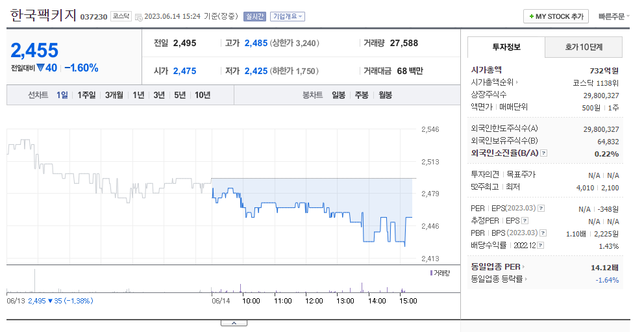
Task: Click the 한국팩키지 stock name heading
Action: pyautogui.click(x=43, y=15)
